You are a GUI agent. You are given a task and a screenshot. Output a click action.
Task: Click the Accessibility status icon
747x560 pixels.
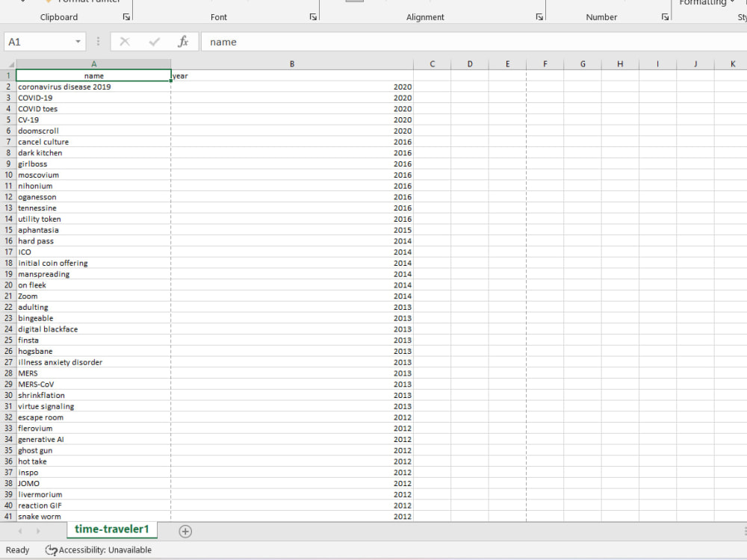(x=51, y=550)
